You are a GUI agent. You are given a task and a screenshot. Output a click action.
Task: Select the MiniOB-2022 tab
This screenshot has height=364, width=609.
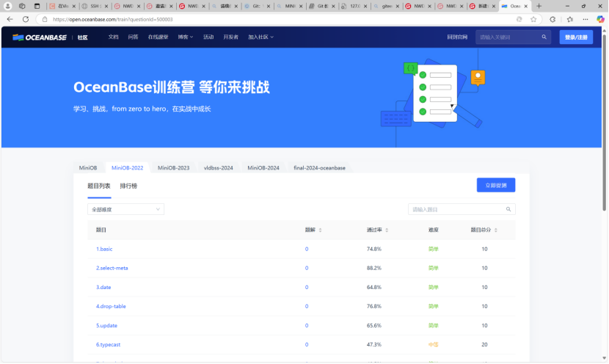[127, 168]
